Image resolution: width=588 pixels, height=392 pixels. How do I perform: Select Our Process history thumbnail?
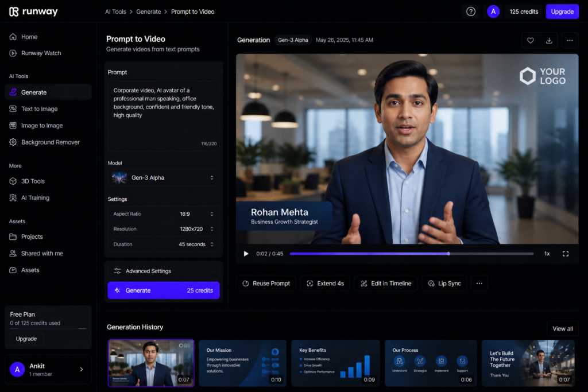[431, 363]
